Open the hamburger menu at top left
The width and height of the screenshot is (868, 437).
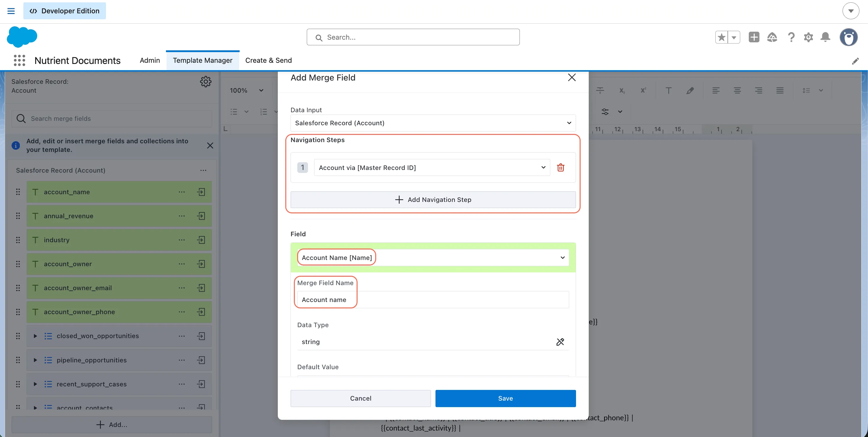(11, 11)
